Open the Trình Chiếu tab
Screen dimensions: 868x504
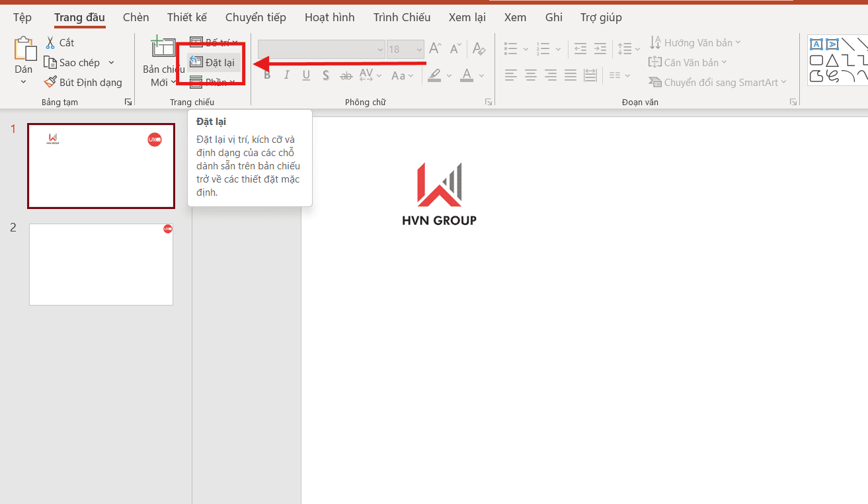point(401,17)
